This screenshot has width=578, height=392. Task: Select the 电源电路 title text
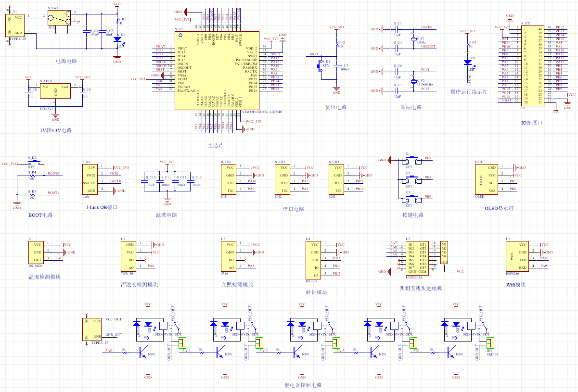[66, 61]
